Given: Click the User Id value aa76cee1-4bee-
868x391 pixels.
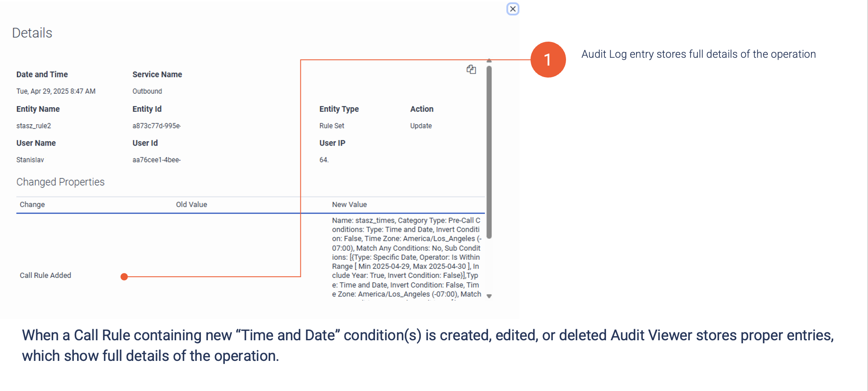Looking at the screenshot, I should tap(156, 160).
